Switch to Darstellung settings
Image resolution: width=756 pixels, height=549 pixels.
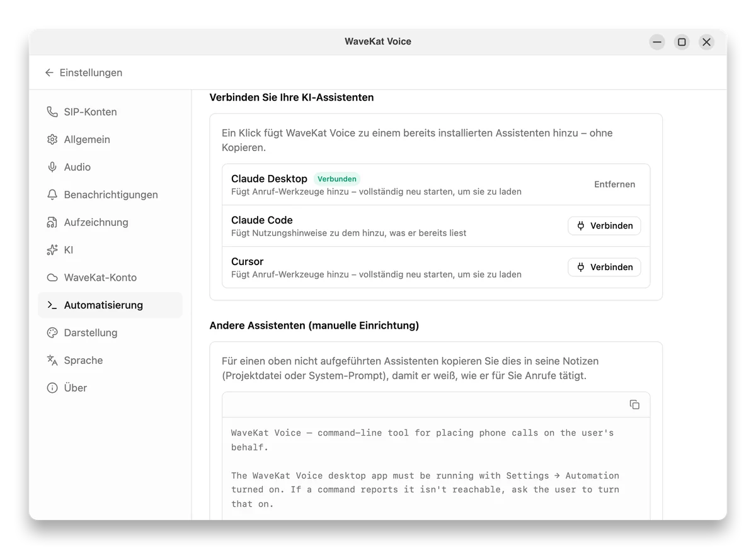pyautogui.click(x=110, y=333)
